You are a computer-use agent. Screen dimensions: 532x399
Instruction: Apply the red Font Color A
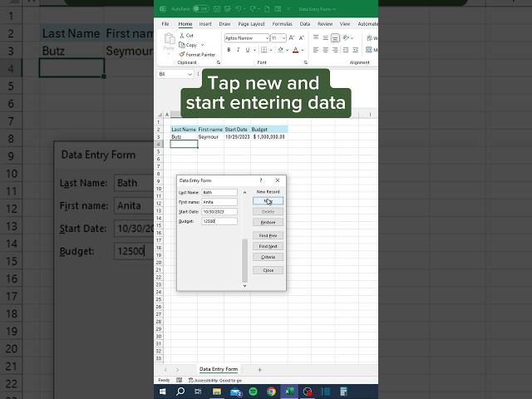point(296,50)
